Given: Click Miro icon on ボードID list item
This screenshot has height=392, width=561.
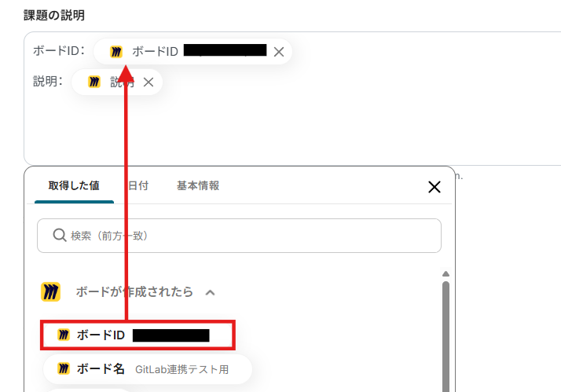Looking at the screenshot, I should [64, 335].
